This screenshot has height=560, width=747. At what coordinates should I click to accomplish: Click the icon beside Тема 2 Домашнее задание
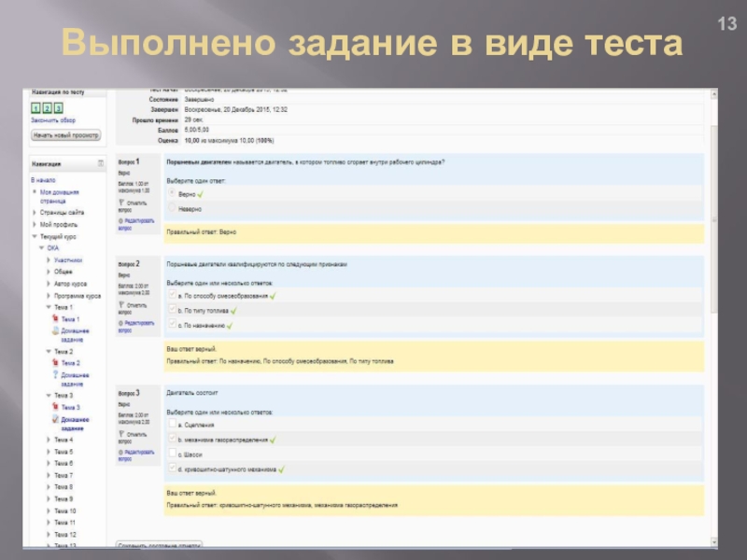(x=56, y=375)
